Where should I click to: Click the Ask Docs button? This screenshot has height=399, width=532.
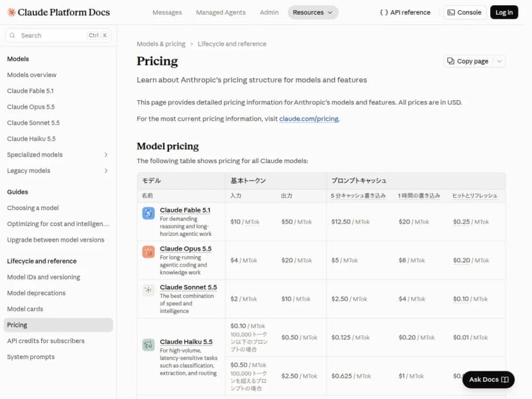pyautogui.click(x=488, y=379)
